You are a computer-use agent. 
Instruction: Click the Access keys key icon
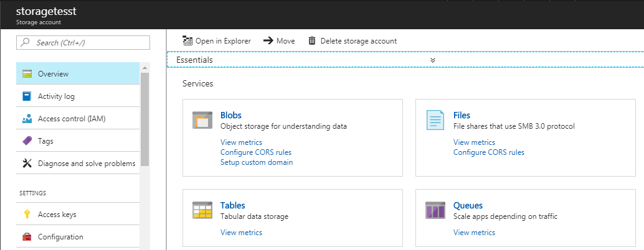point(27,215)
